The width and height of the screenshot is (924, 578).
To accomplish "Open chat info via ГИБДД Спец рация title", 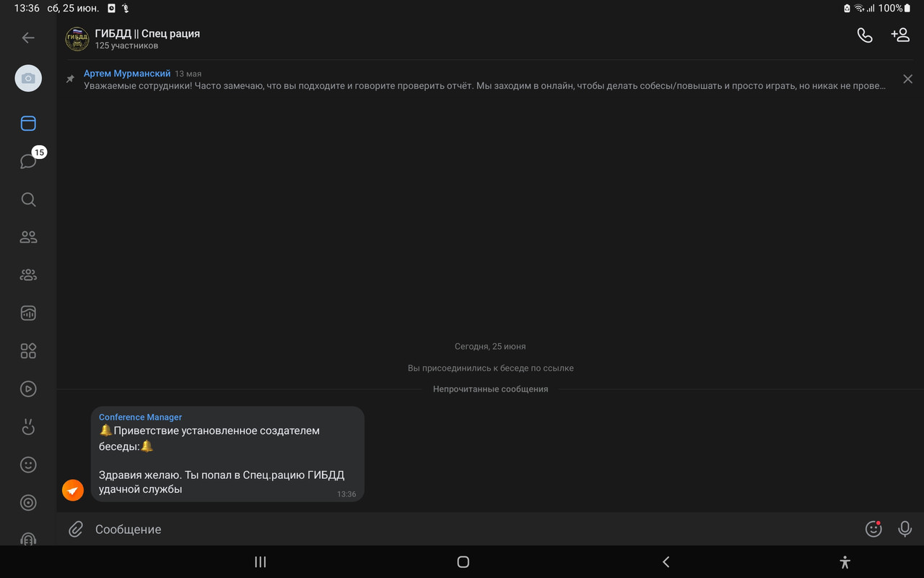I will pyautogui.click(x=147, y=33).
